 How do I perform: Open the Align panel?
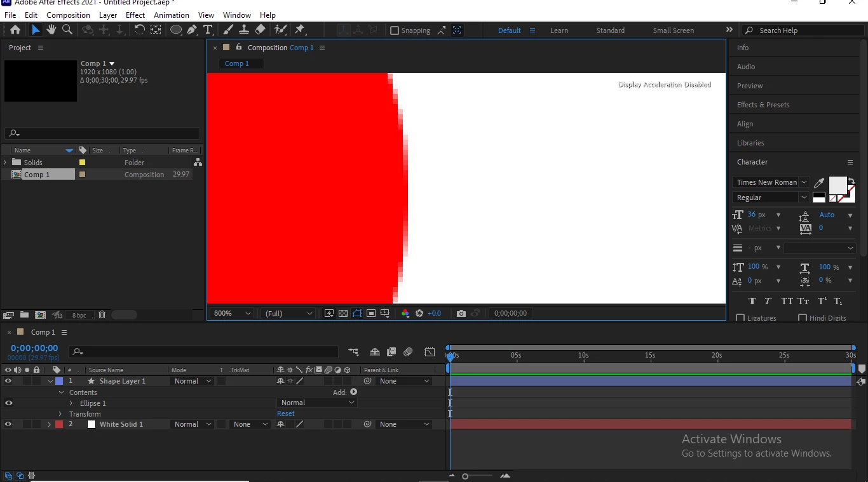(x=745, y=124)
